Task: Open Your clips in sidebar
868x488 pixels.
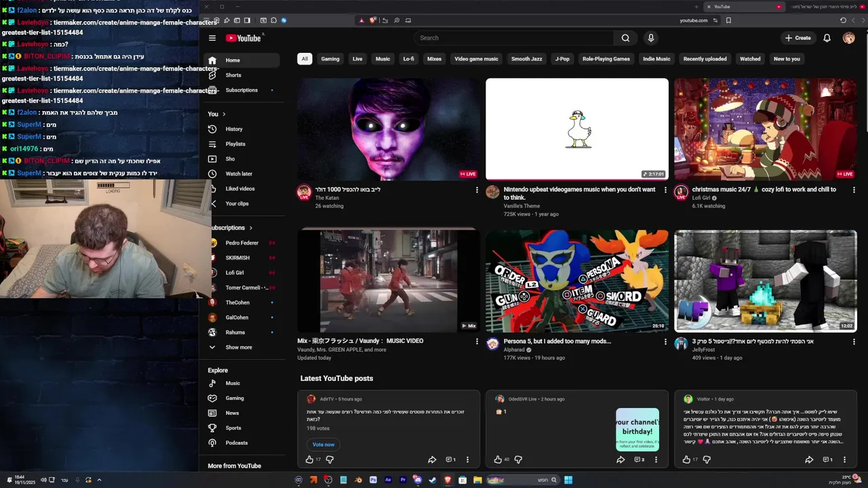Action: (242, 203)
